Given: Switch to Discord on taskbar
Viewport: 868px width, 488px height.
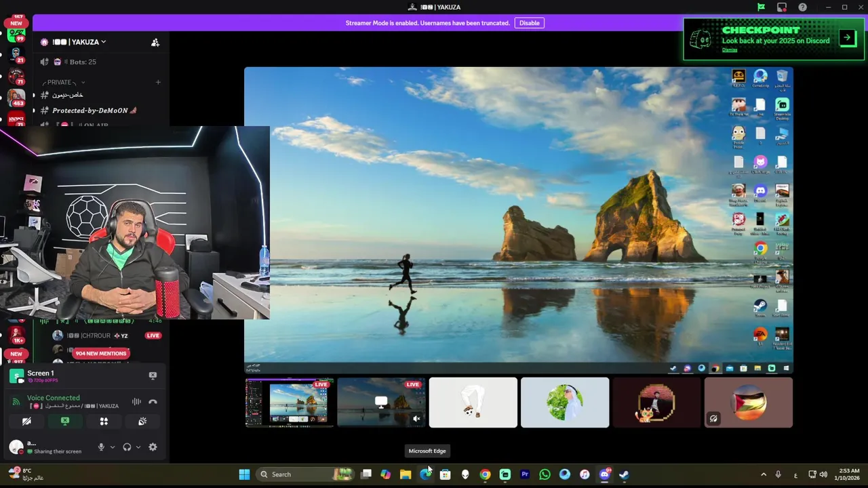Looking at the screenshot, I should point(604,474).
